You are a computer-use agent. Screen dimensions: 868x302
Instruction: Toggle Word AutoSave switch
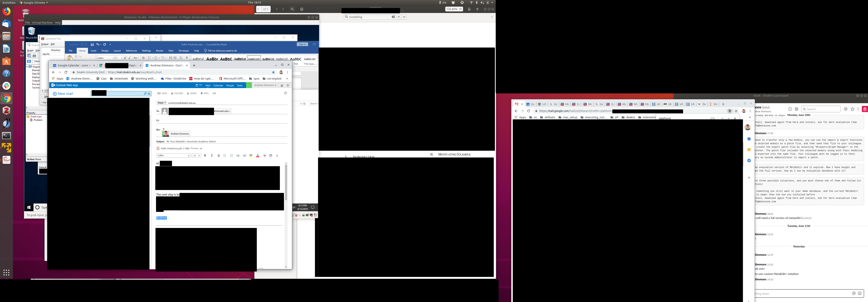[84, 45]
